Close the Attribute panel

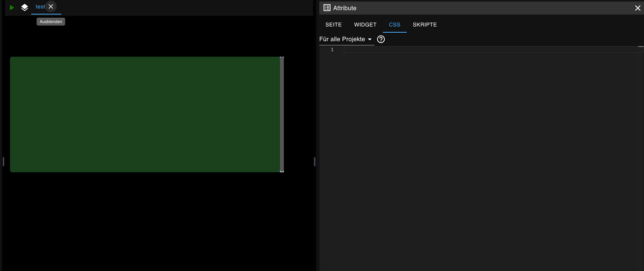click(638, 8)
